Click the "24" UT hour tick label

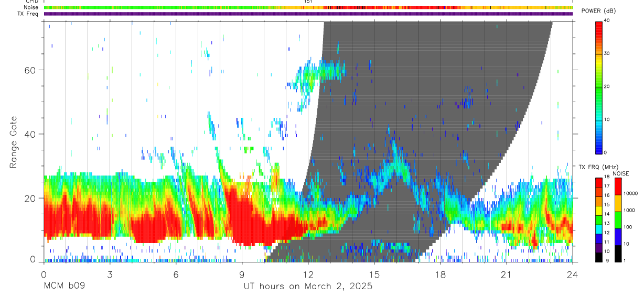573,274
